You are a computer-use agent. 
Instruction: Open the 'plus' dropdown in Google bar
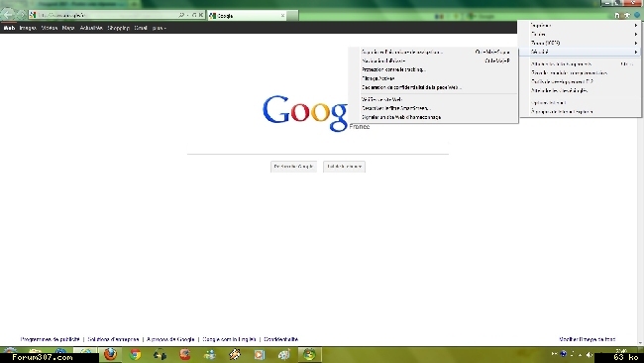pos(159,28)
